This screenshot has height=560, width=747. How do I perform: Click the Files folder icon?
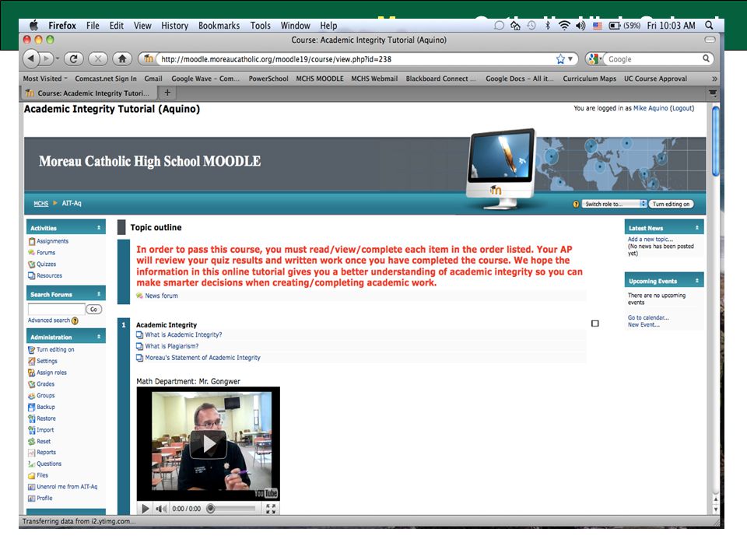pyautogui.click(x=31, y=475)
